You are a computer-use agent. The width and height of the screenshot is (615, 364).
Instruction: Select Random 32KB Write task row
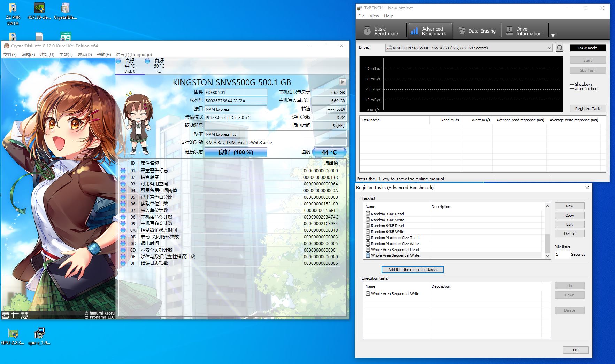(x=453, y=220)
